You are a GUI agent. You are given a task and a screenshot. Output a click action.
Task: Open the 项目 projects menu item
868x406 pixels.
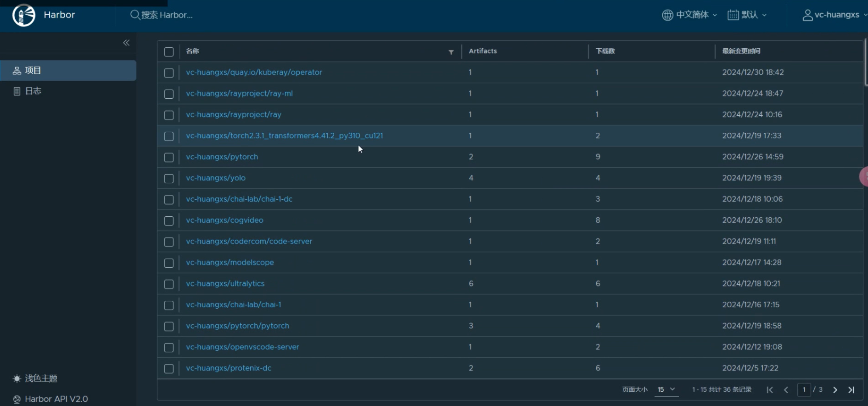point(33,70)
